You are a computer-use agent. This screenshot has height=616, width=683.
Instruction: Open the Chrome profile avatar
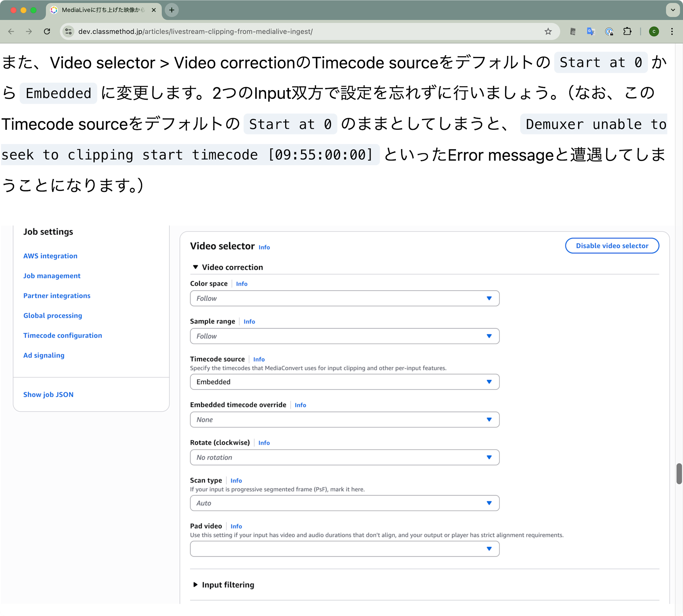[x=654, y=31]
